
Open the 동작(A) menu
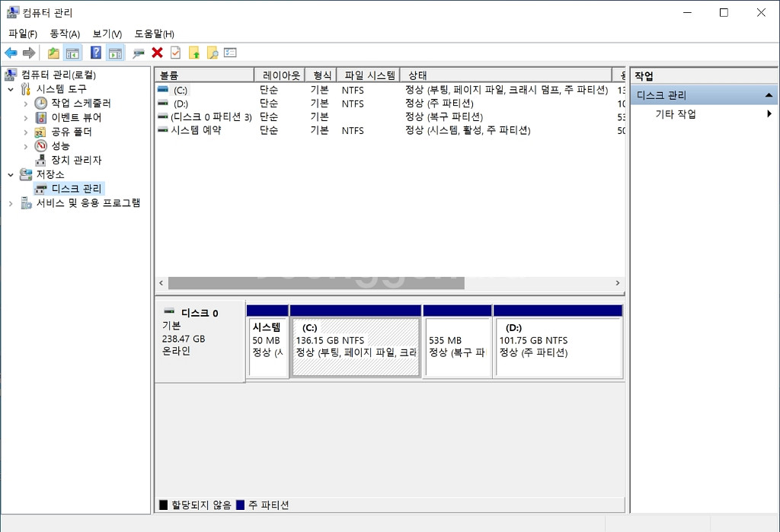click(x=65, y=33)
